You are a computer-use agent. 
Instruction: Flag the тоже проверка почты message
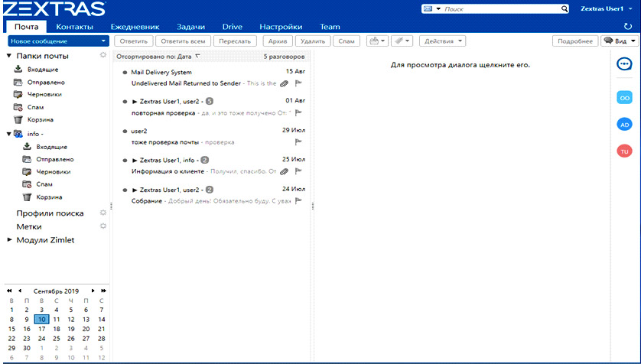pos(298,142)
